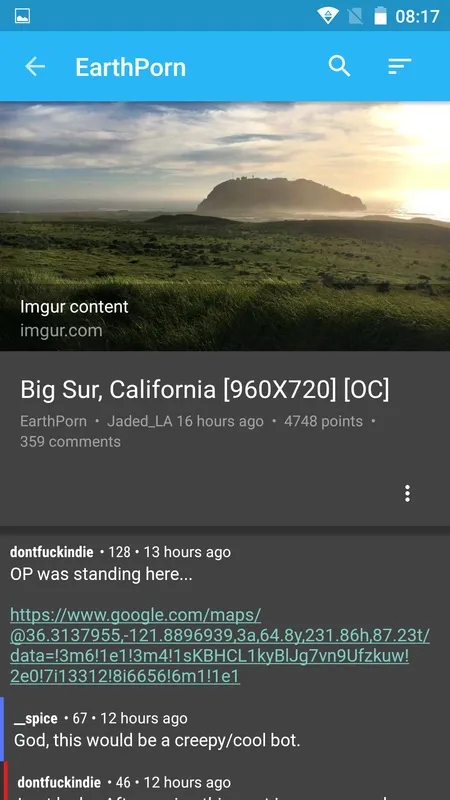The height and width of the screenshot is (800, 450).
Task: Tap the 359 comments count
Action: coord(70,442)
